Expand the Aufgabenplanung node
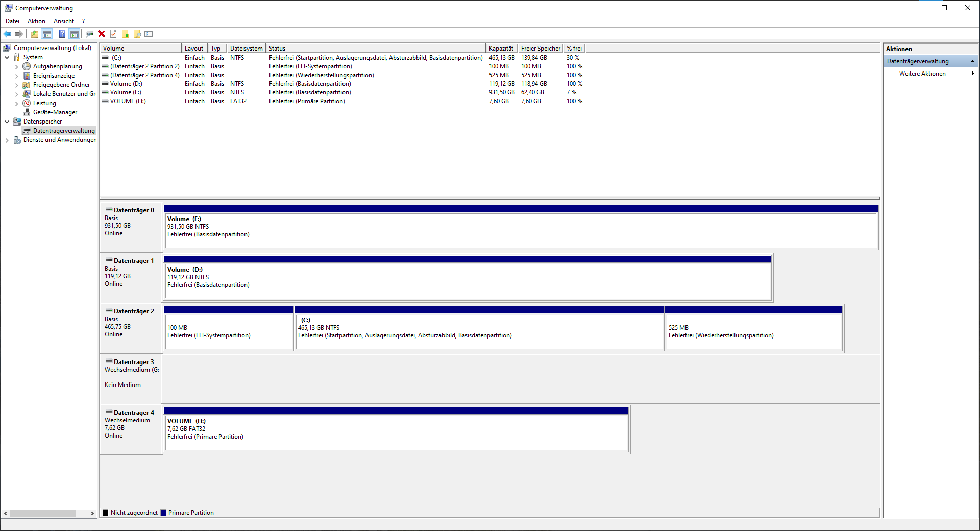 coord(17,66)
